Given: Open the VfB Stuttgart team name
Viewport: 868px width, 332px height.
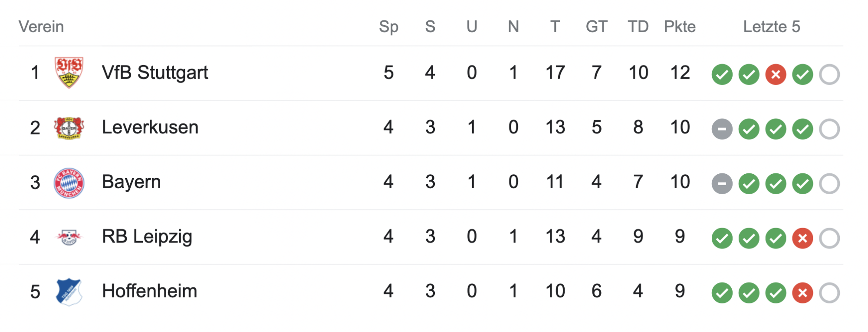Looking at the screenshot, I should 155,73.
